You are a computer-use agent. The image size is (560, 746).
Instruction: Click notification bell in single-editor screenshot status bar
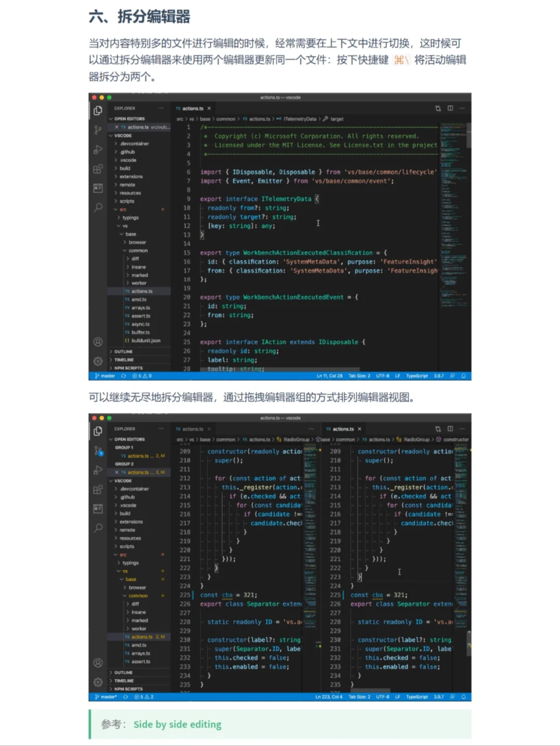[x=464, y=376]
